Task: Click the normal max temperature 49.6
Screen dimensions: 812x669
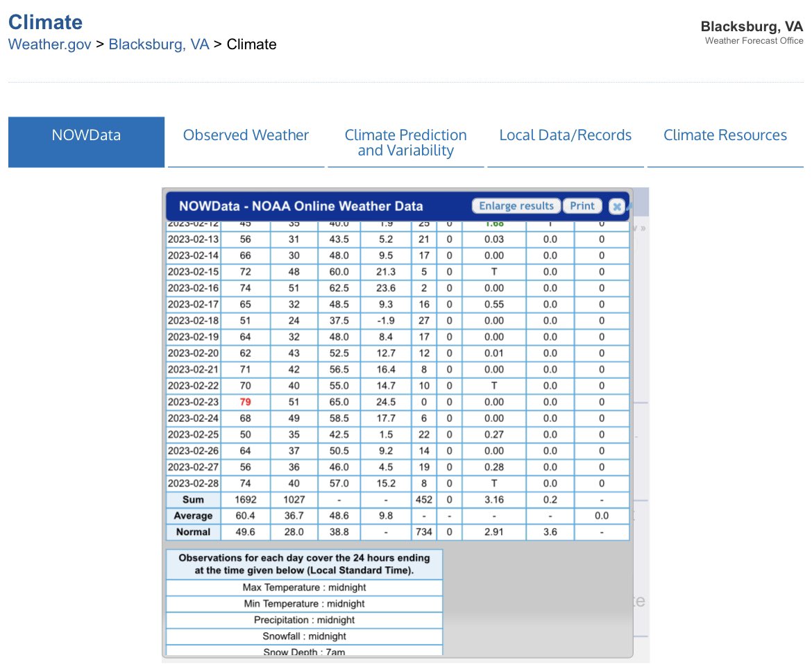Action: coord(246,532)
